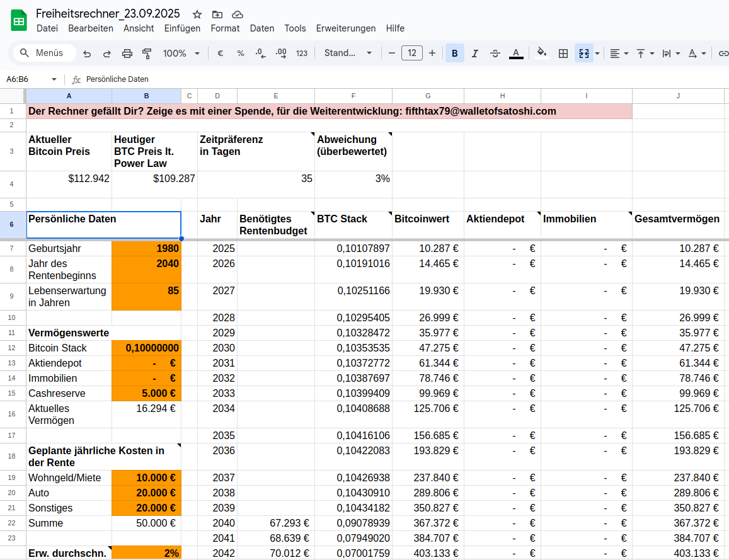Image resolution: width=729 pixels, height=560 pixels.
Task: Open the 100% zoom dropdown
Action: click(x=181, y=54)
